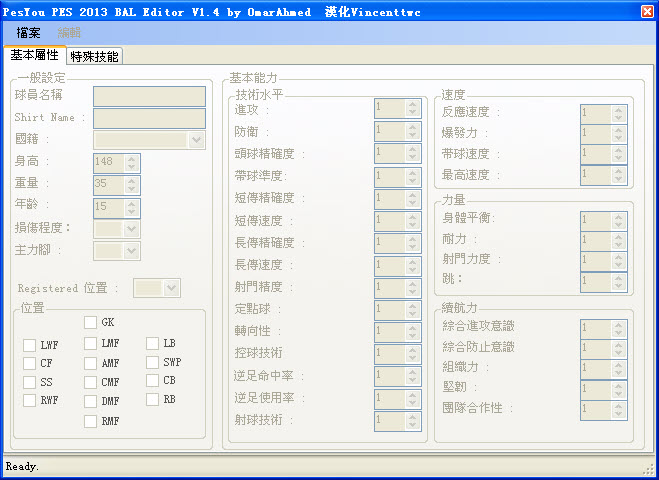
Task: Click the 身體平衡 value stepper
Action: pos(604,221)
